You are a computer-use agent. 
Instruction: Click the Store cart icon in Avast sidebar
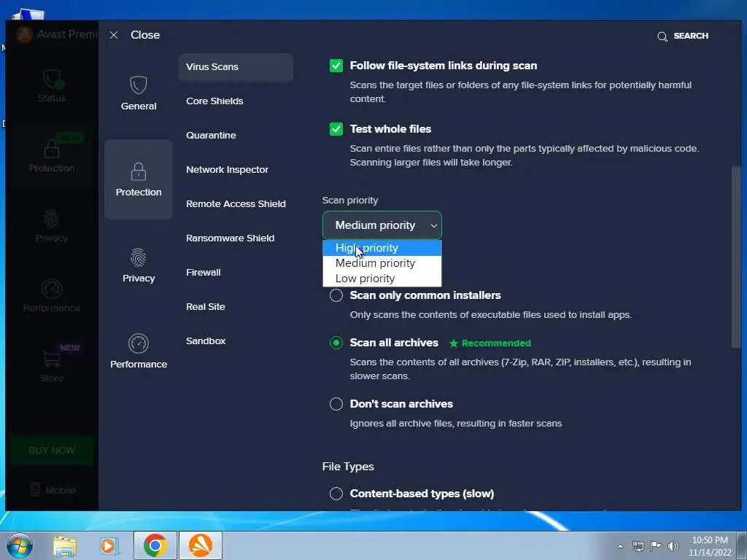point(52,359)
